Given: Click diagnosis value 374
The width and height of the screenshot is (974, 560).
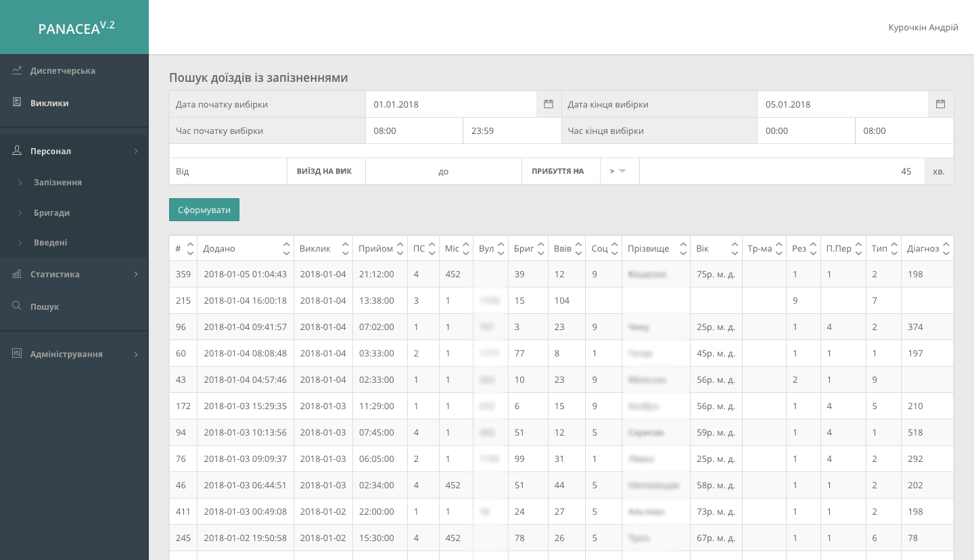Looking at the screenshot, I should (915, 327).
